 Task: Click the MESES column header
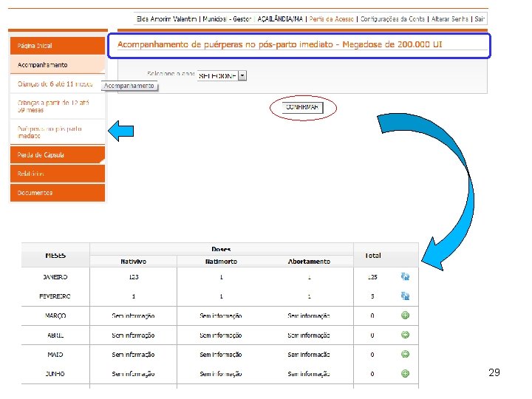point(55,256)
